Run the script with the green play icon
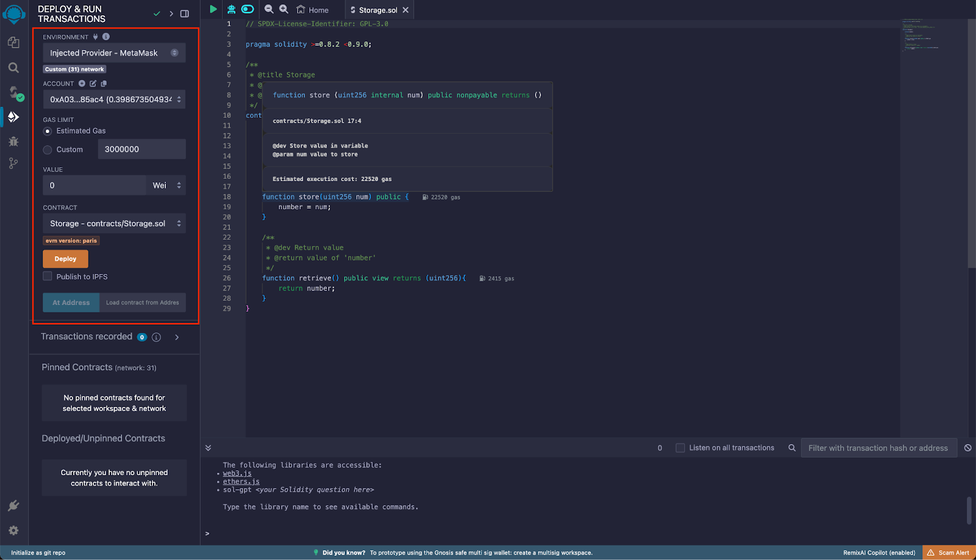The width and height of the screenshot is (976, 560). click(213, 9)
